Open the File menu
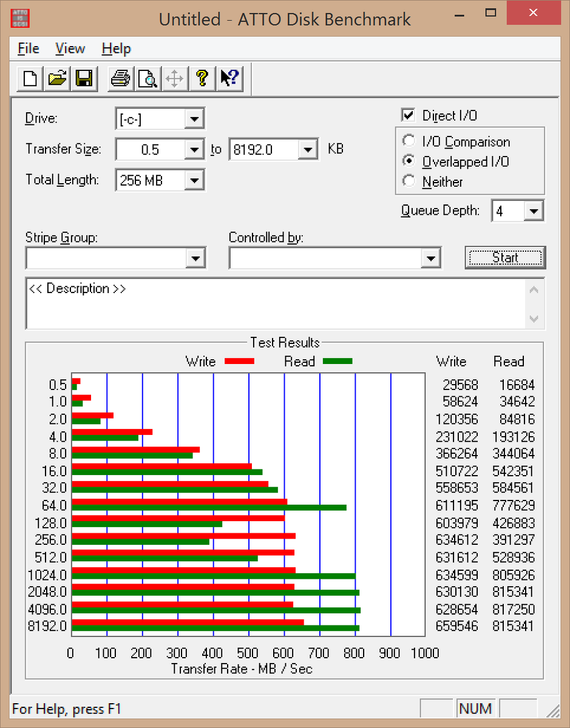The height and width of the screenshot is (728, 570). (x=29, y=49)
